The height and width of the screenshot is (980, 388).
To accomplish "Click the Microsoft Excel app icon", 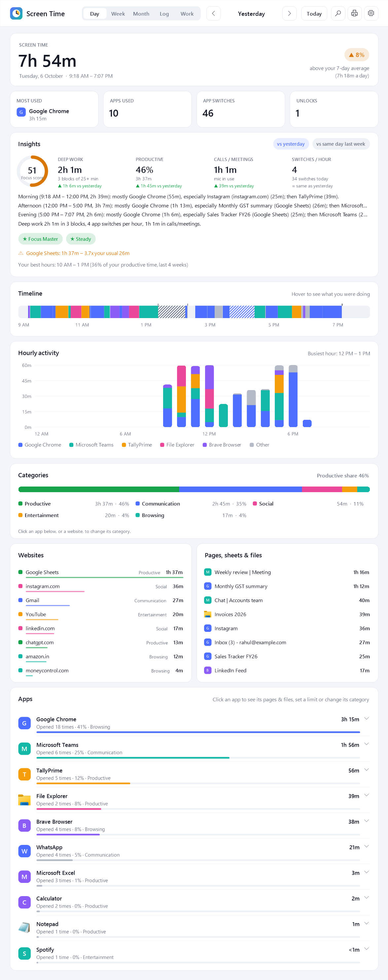I will (x=24, y=877).
